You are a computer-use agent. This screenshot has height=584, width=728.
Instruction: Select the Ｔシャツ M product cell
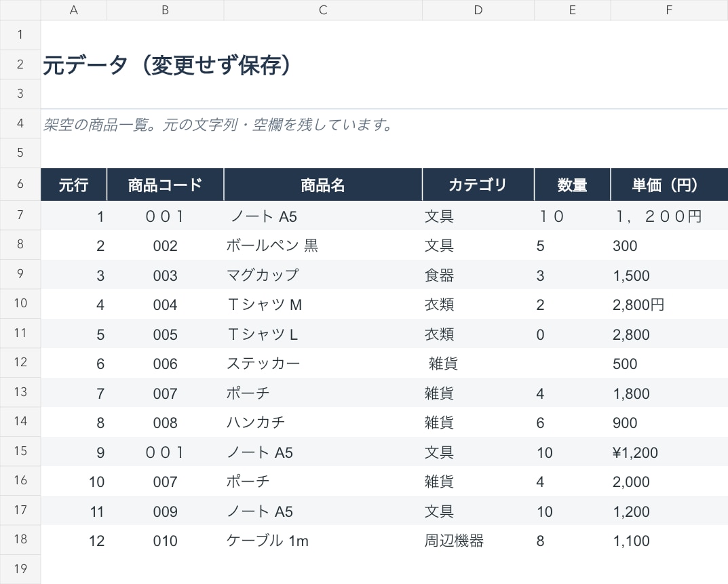[323, 305]
